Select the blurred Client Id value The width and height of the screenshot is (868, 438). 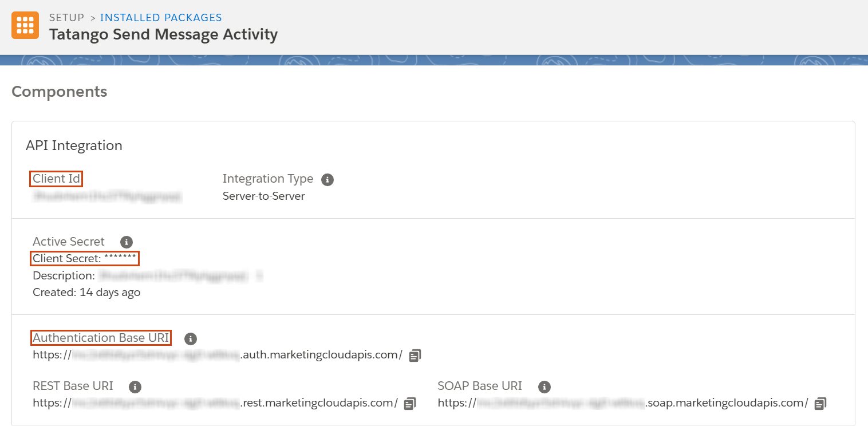pos(107,196)
